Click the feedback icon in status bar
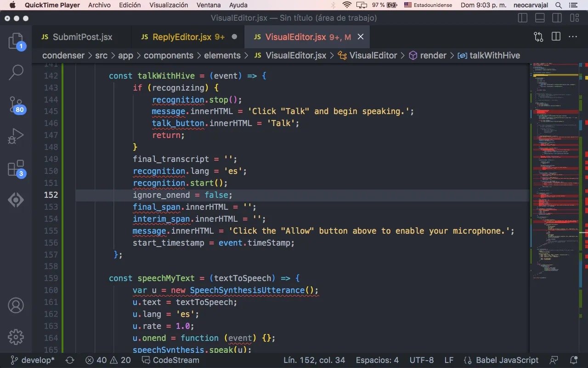588x368 pixels. click(554, 360)
